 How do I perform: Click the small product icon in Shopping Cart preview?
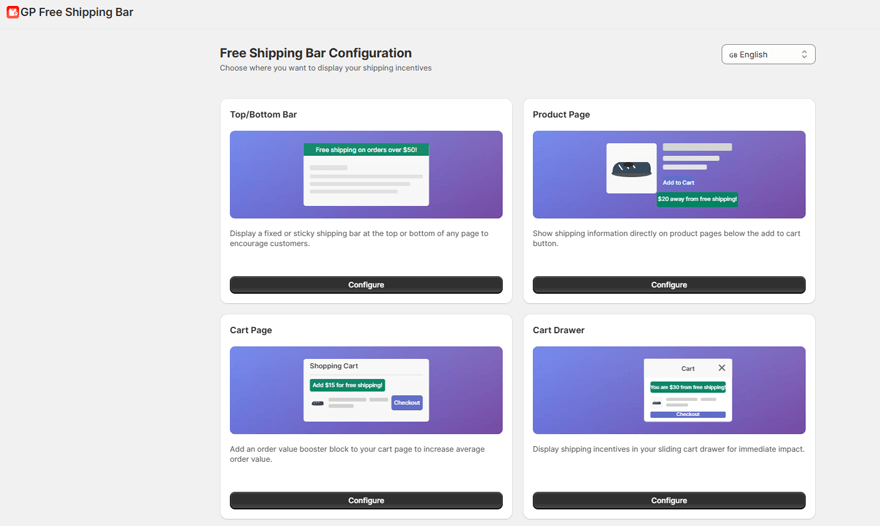tap(318, 403)
